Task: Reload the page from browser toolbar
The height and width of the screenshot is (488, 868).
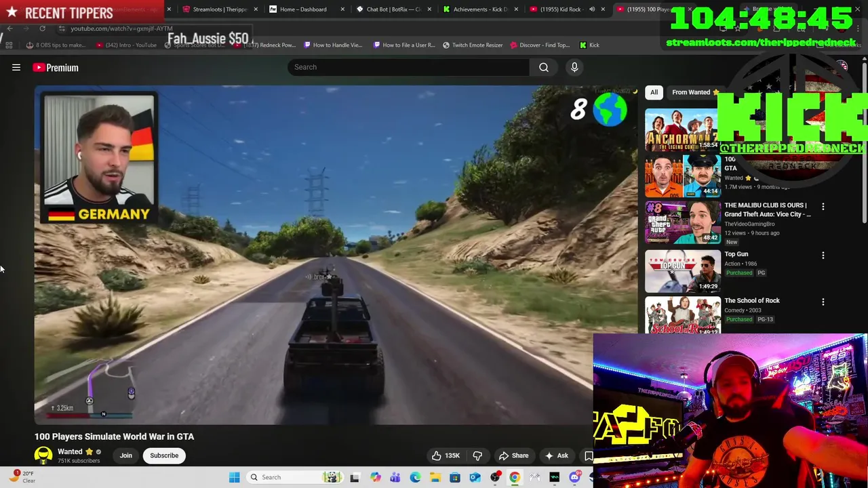Action: coord(42,28)
